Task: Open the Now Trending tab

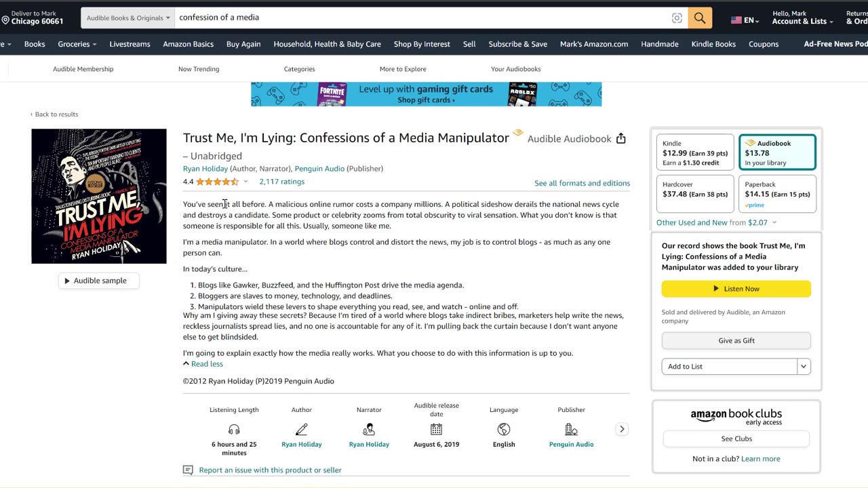Action: (199, 69)
